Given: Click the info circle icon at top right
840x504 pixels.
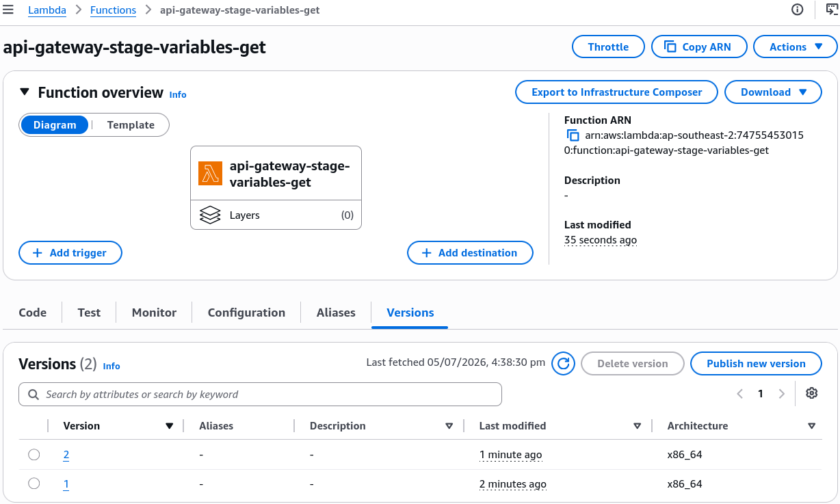Looking at the screenshot, I should (797, 10).
